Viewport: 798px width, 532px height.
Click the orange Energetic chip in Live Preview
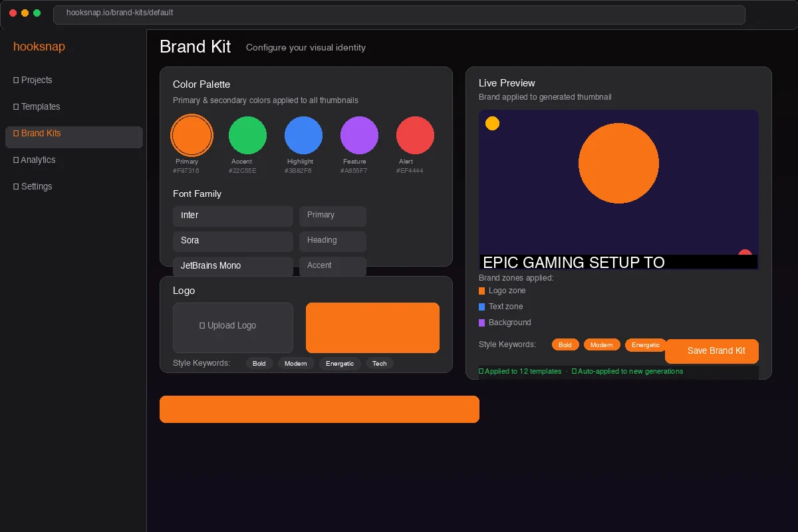click(646, 344)
